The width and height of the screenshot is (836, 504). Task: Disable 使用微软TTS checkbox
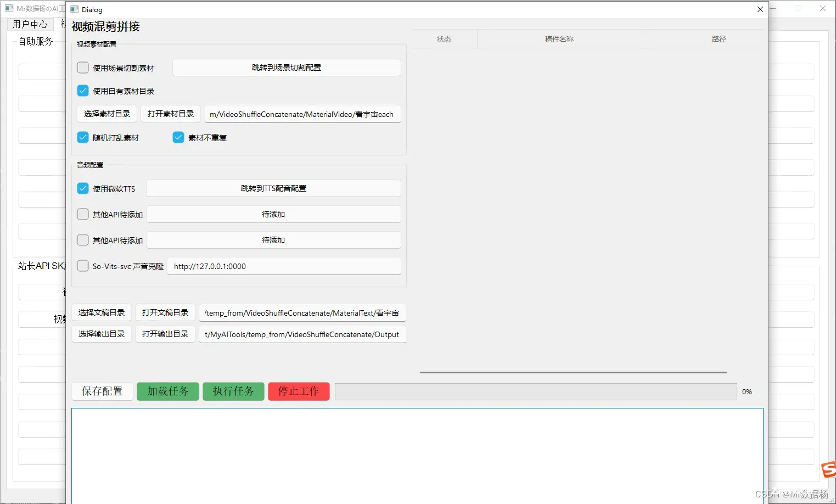(83, 188)
